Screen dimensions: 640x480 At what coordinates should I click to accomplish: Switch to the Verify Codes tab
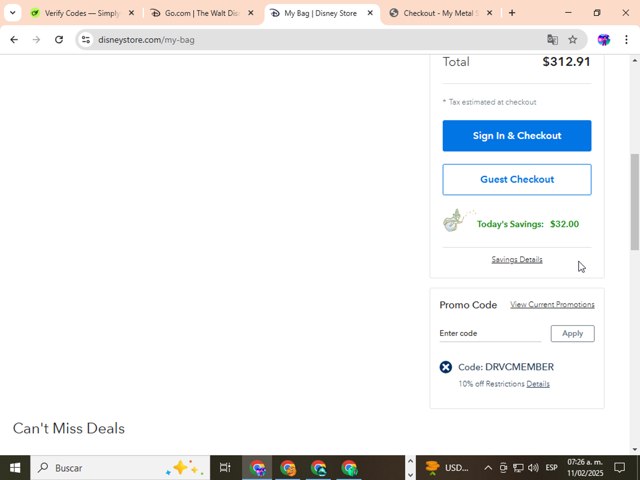click(x=82, y=13)
